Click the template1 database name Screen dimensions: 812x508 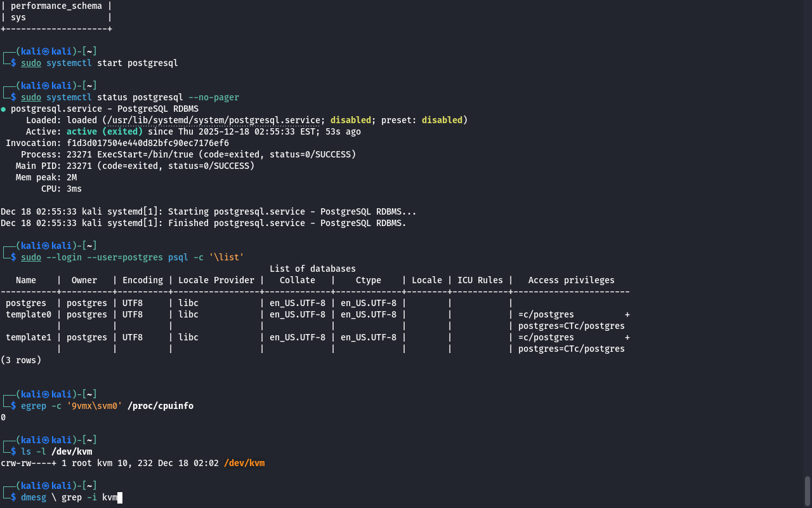pos(29,338)
